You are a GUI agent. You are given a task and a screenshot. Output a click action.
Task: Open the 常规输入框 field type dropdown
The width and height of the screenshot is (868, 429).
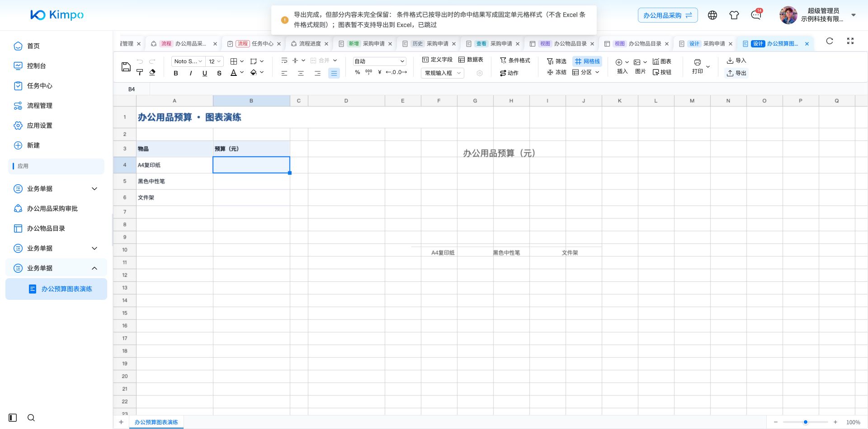tap(443, 73)
